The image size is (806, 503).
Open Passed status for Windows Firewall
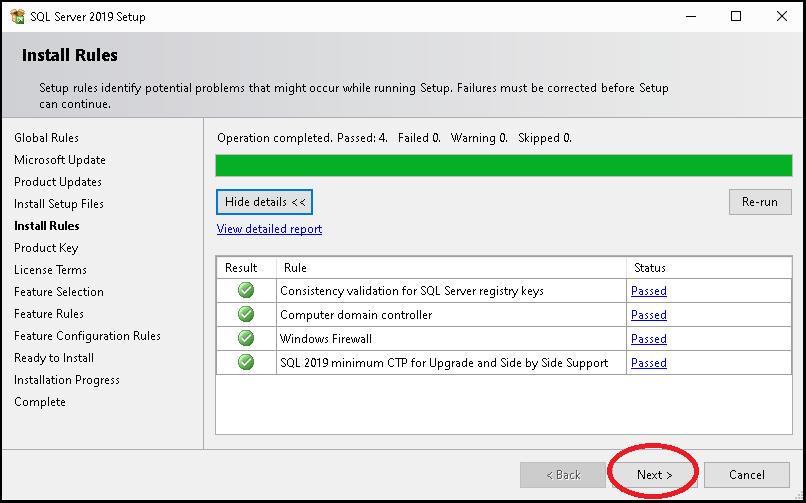649,339
